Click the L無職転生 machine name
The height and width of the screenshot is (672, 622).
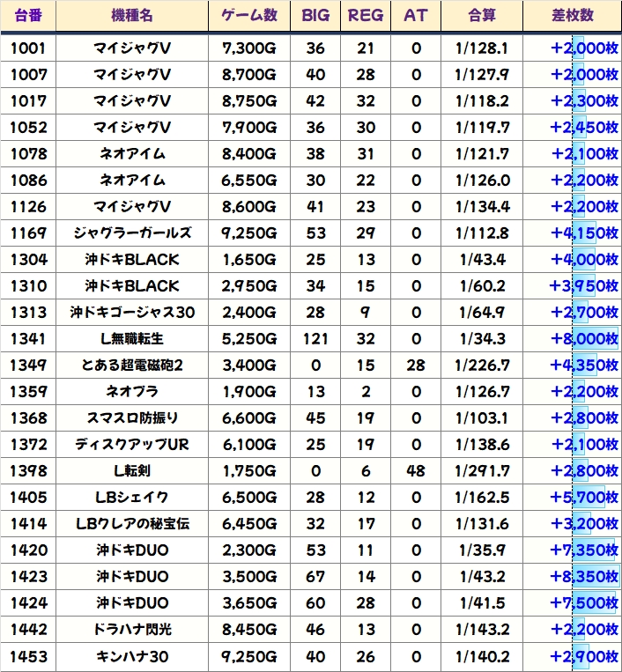131,339
